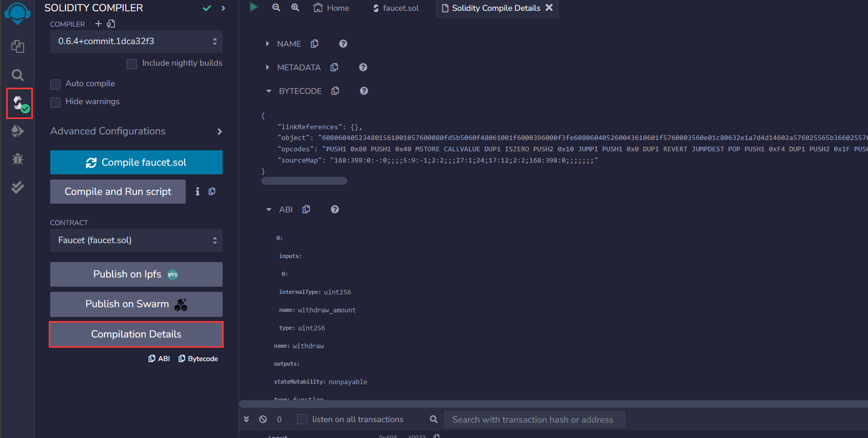Open the Search in files sidebar icon
This screenshot has width=868, height=438.
point(17,75)
